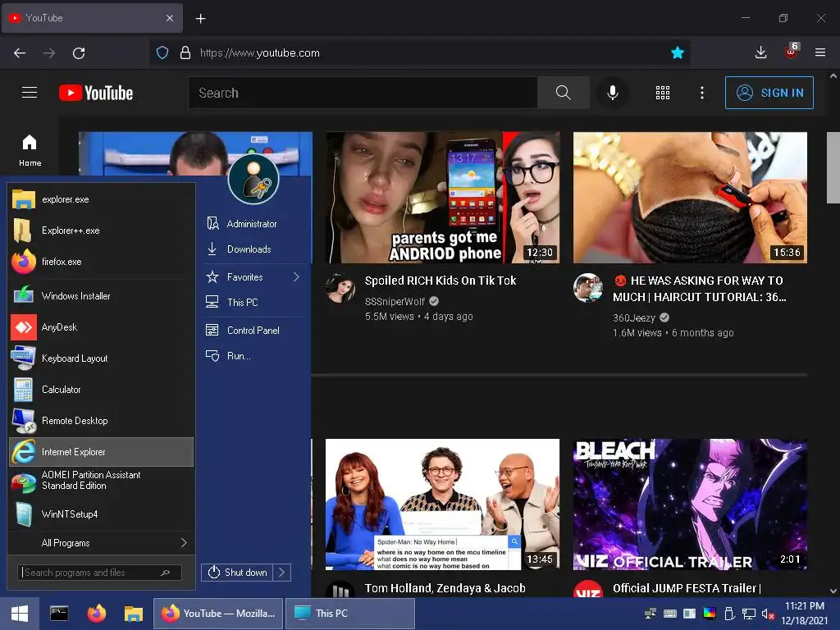The height and width of the screenshot is (630, 840).
Task: Expand All Programs list
Action: (102, 543)
